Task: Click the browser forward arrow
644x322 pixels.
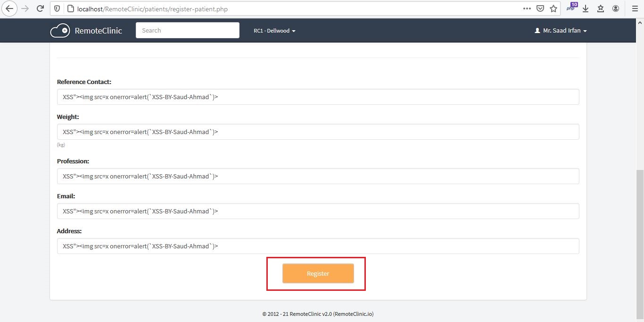Action: (25, 8)
